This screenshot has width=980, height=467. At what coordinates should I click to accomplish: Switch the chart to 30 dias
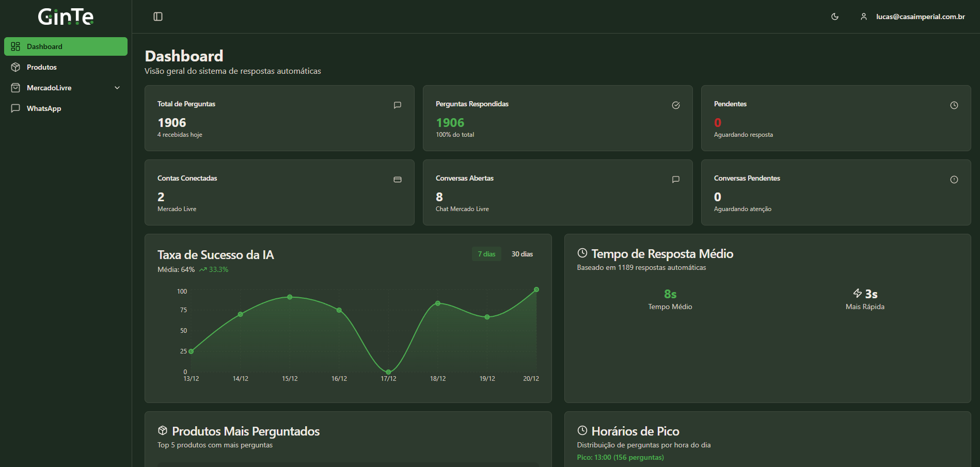tap(522, 254)
